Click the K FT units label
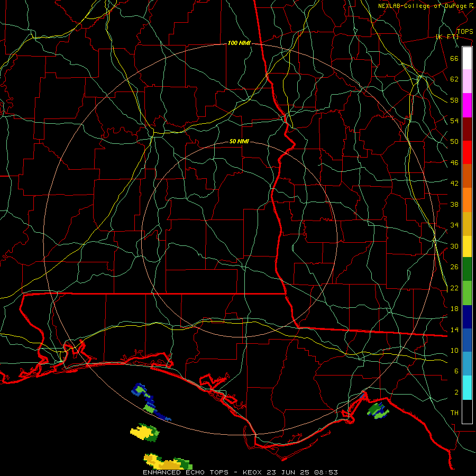Screen dimensions: 476x476 tap(447, 36)
